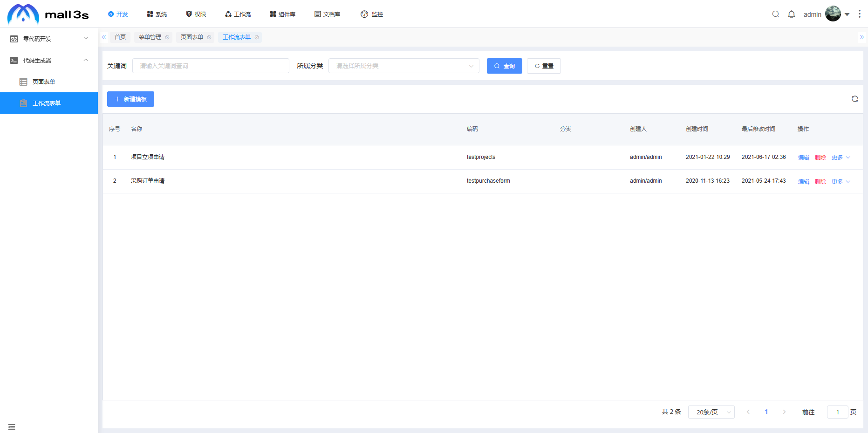Open the 开发 top menu
This screenshot has width=868, height=433.
(118, 14)
